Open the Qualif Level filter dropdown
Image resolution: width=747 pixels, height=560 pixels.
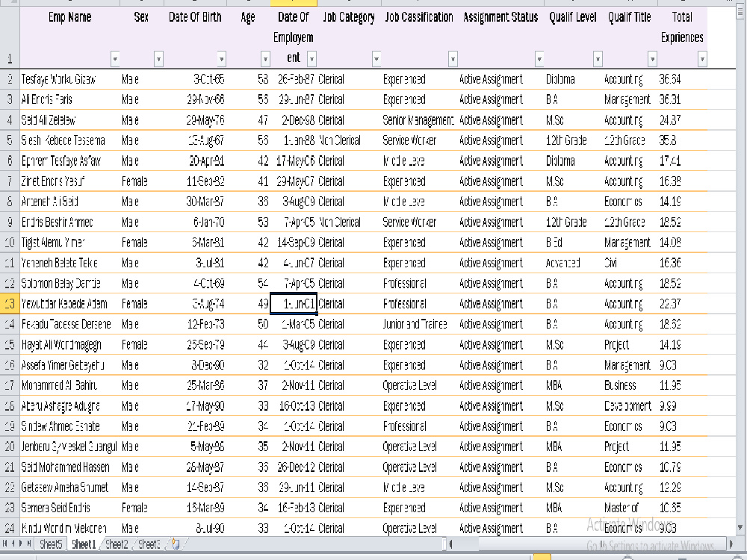(598, 59)
